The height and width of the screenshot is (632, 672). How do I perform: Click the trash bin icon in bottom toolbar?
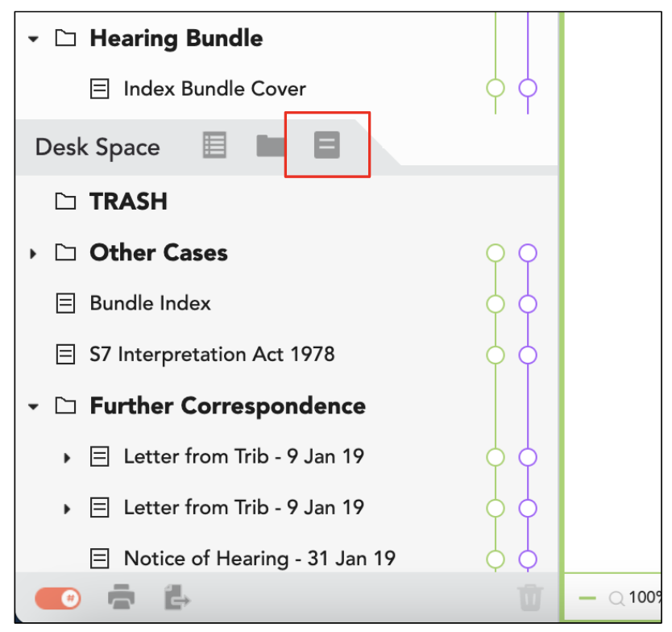point(530,597)
